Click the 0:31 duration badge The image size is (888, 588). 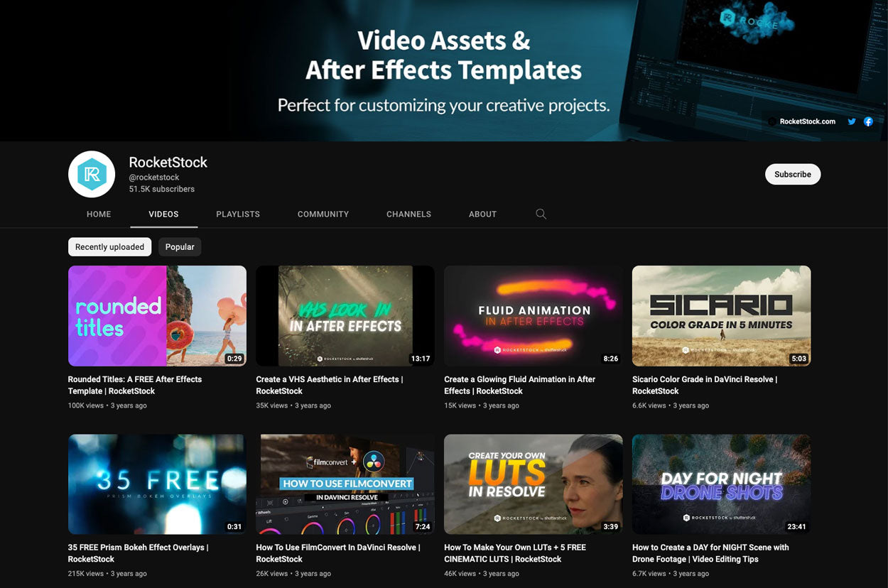pyautogui.click(x=234, y=527)
